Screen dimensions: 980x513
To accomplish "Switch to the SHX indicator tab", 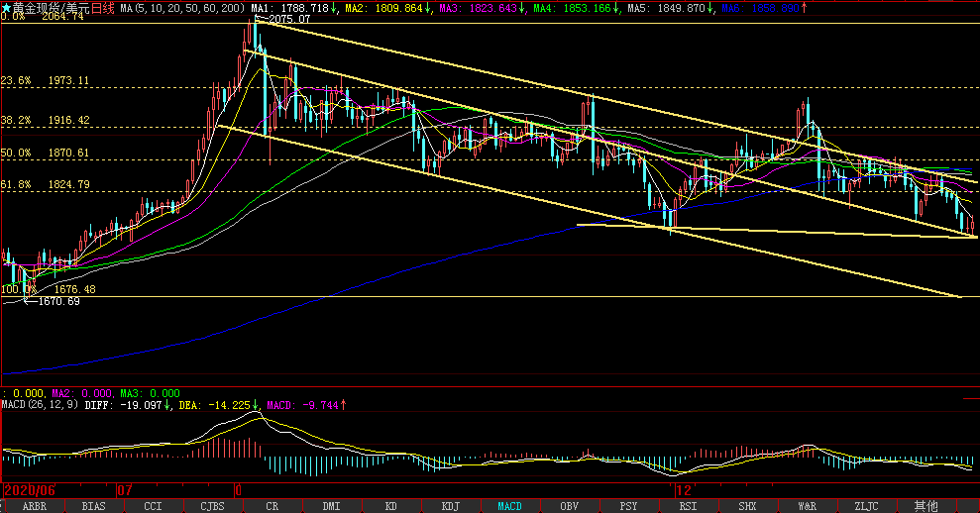I will [747, 506].
